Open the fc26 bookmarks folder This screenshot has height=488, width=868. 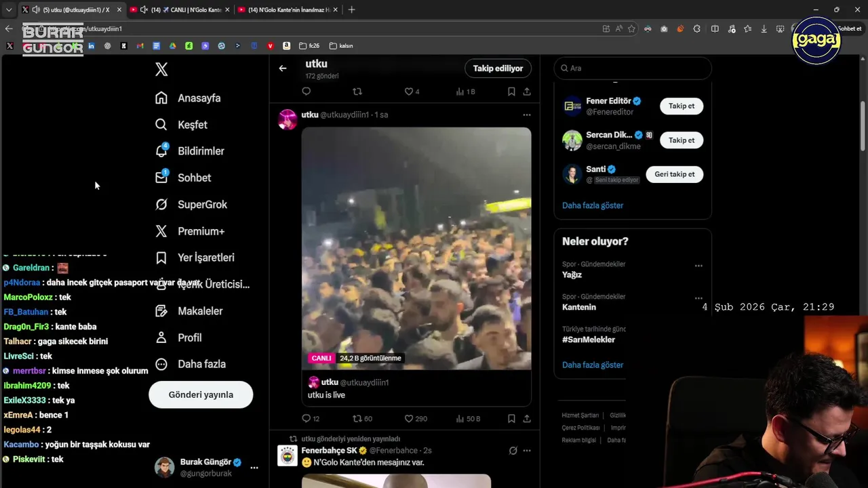309,46
